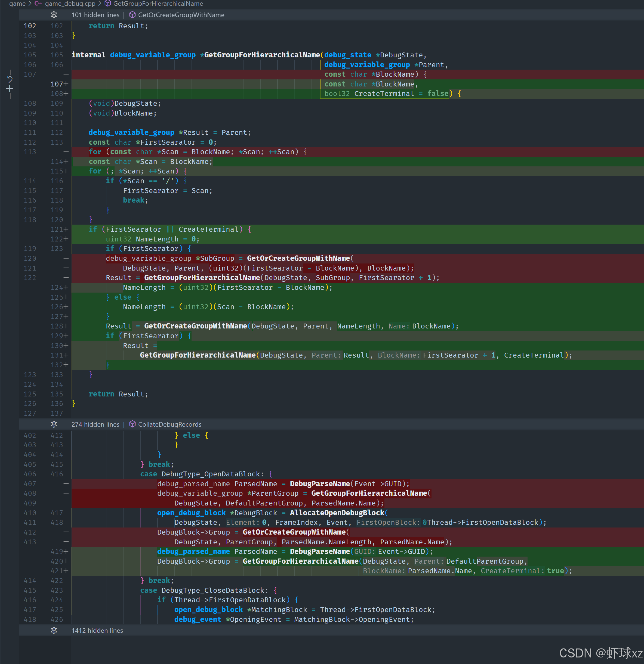This screenshot has height=664, width=644.
Task: Jump to GetOrCreateGroupWithName in collapsed header
Action: (x=181, y=15)
